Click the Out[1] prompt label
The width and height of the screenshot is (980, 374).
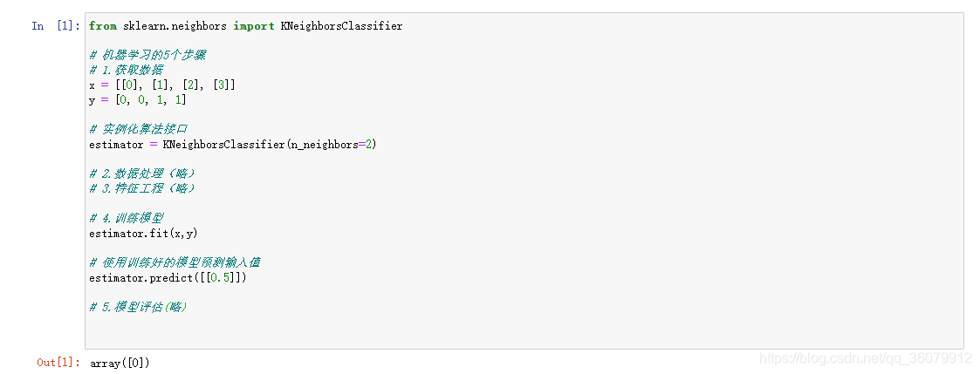tap(58, 363)
